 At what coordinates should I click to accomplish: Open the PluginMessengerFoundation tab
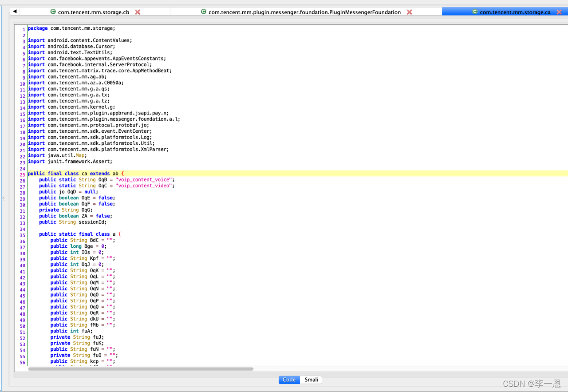(x=304, y=12)
